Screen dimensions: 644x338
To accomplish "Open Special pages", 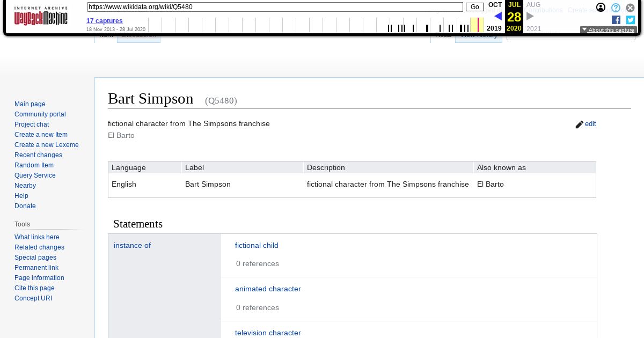I will (35, 258).
